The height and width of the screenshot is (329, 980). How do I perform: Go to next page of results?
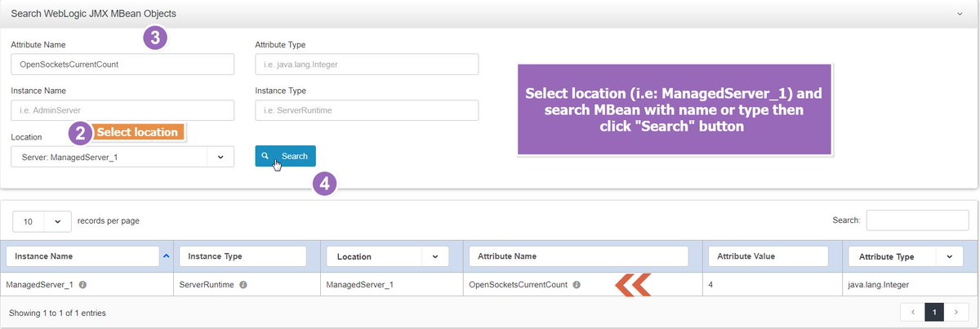pyautogui.click(x=957, y=312)
